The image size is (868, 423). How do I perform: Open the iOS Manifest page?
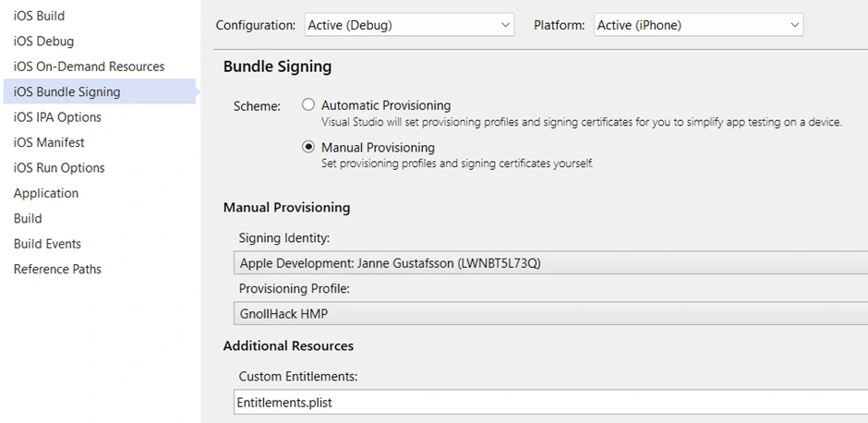point(49,143)
